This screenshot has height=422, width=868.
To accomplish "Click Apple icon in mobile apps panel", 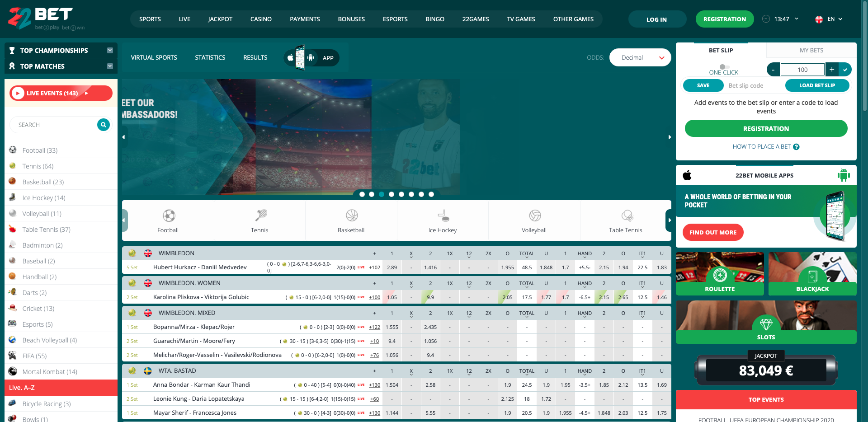I will [x=687, y=175].
